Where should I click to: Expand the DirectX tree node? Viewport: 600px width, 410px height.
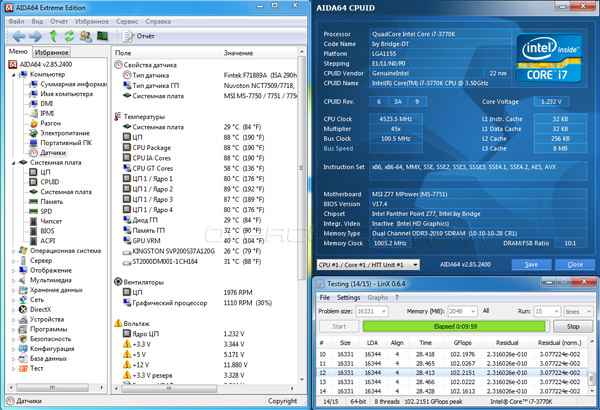tap(13, 310)
